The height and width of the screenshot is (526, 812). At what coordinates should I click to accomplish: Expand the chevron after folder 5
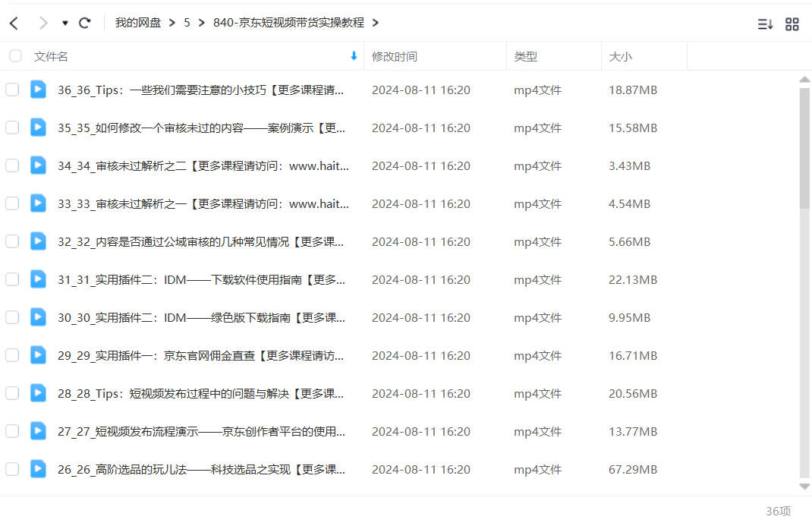coord(201,23)
